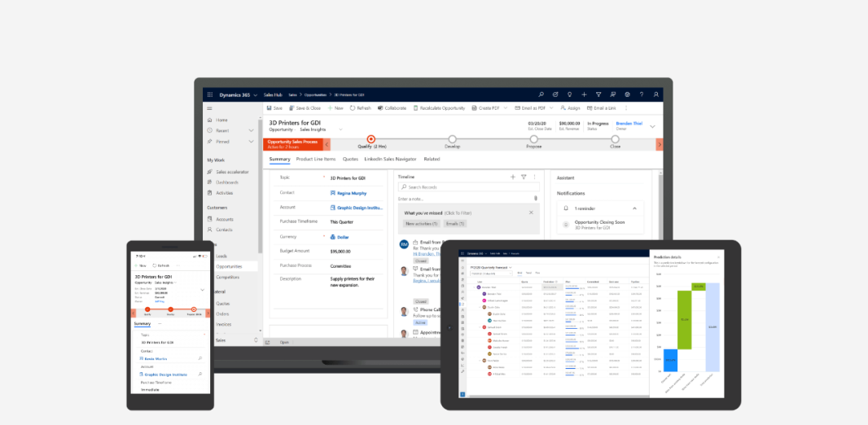Expand the Dynamics 365 app dropdown

[255, 95]
